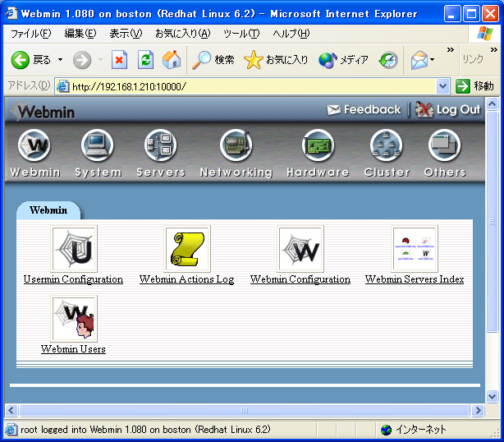
Task: Open the Others category icon
Action: [445, 145]
